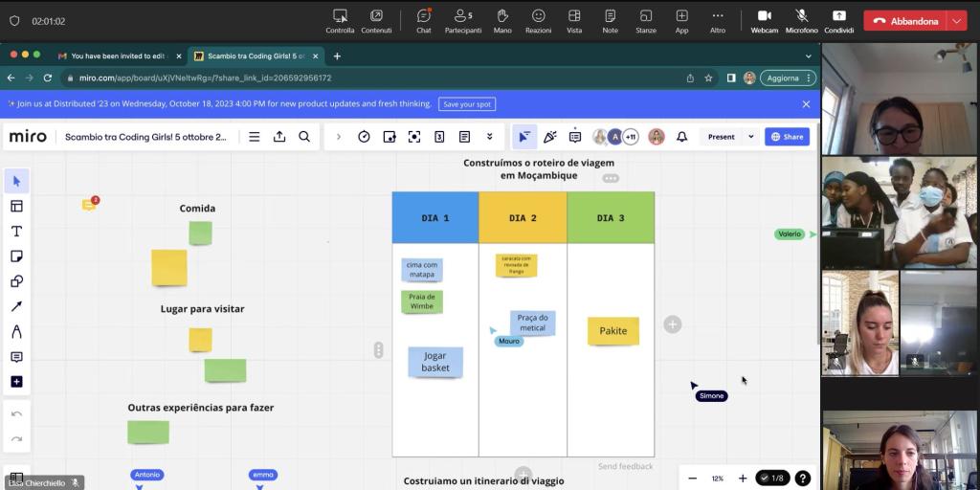
Task: Open the Altro more options menu
Action: click(718, 21)
